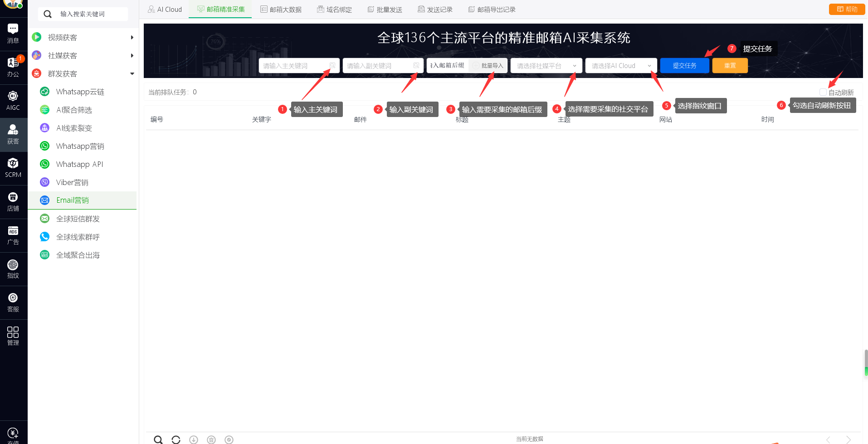Switch to the 批量发送 tab
This screenshot has height=444, width=868.
tap(385, 10)
